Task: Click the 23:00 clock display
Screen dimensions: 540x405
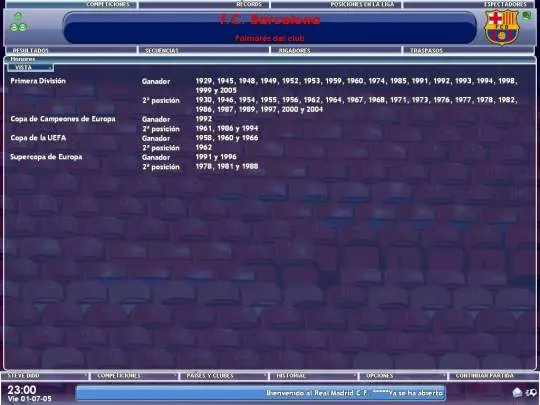Action: tap(22, 390)
